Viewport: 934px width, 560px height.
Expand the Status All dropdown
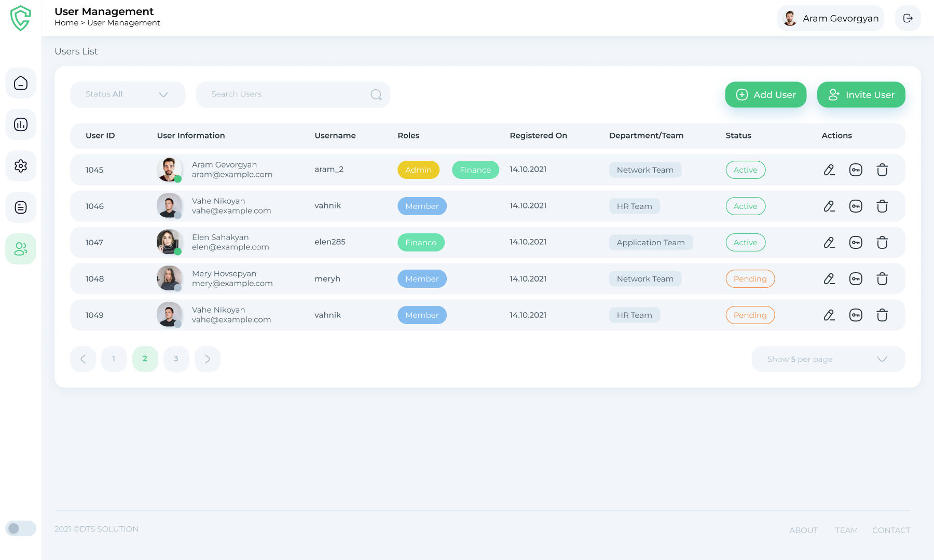[x=128, y=94]
